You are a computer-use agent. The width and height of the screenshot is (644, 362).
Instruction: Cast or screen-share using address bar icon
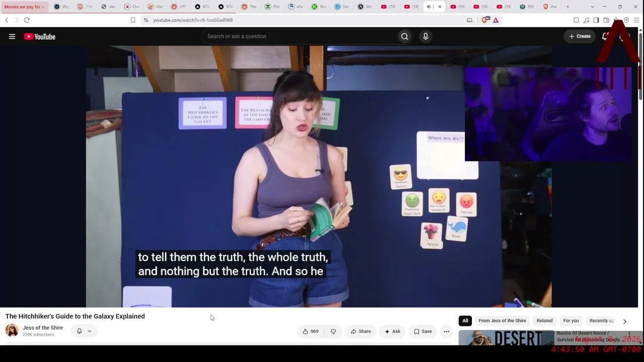470,20
